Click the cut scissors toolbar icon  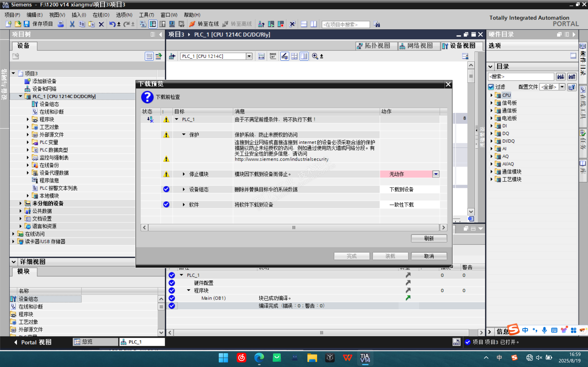pos(72,24)
